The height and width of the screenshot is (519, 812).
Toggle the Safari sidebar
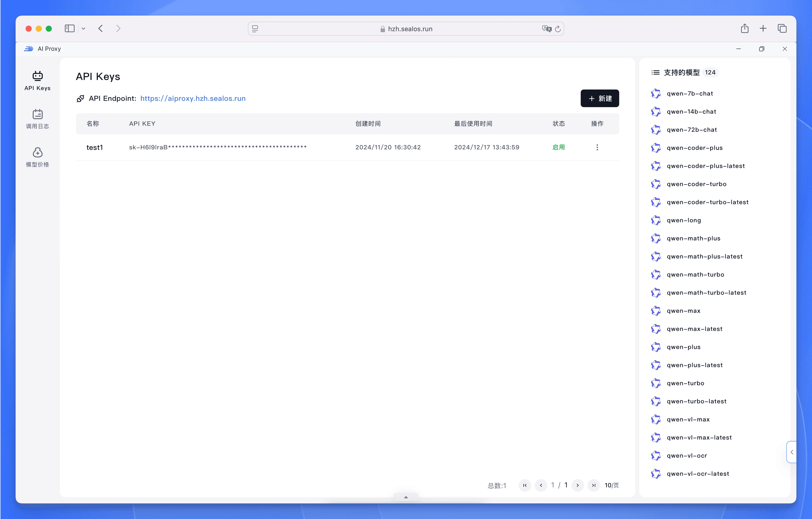click(x=69, y=28)
